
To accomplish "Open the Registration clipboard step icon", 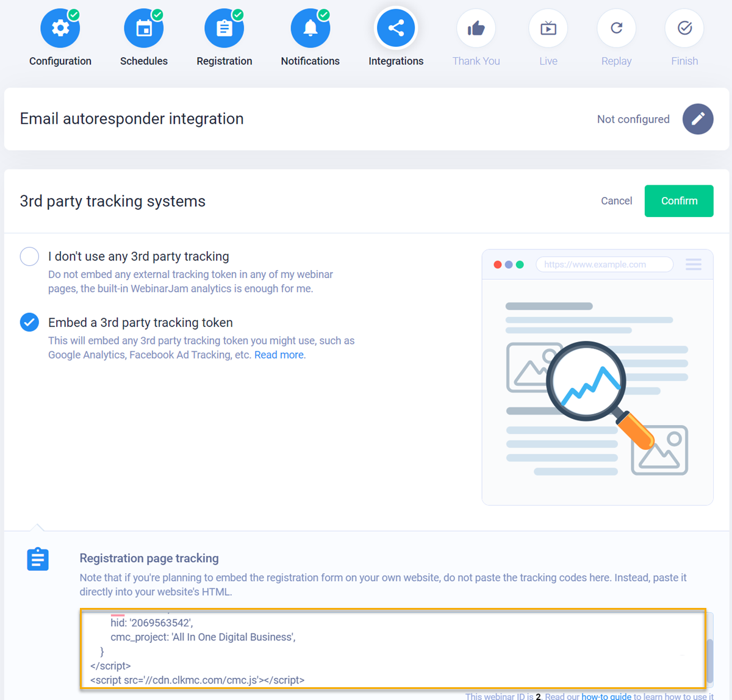I will 224,29.
